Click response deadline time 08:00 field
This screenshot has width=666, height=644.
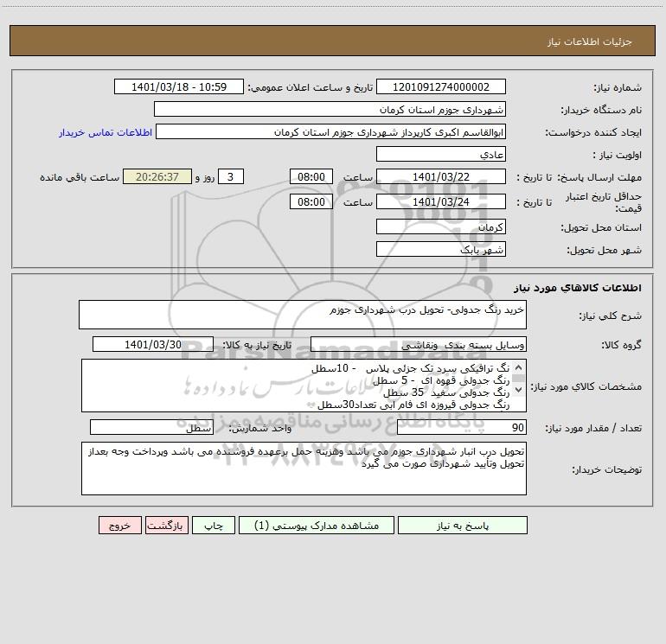coord(311,176)
